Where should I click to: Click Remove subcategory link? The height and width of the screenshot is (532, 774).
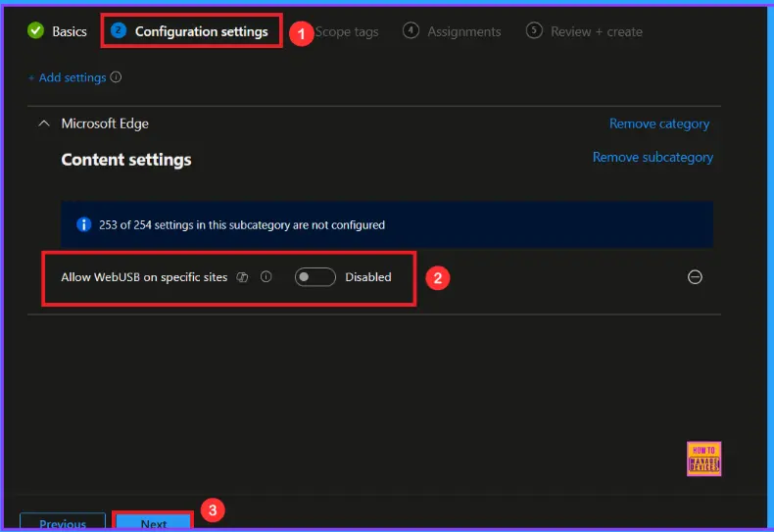pos(653,157)
